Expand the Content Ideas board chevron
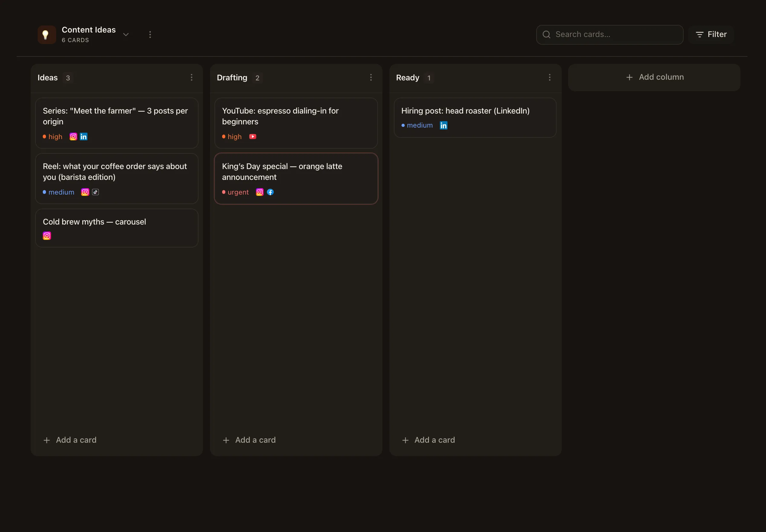 [x=126, y=35]
